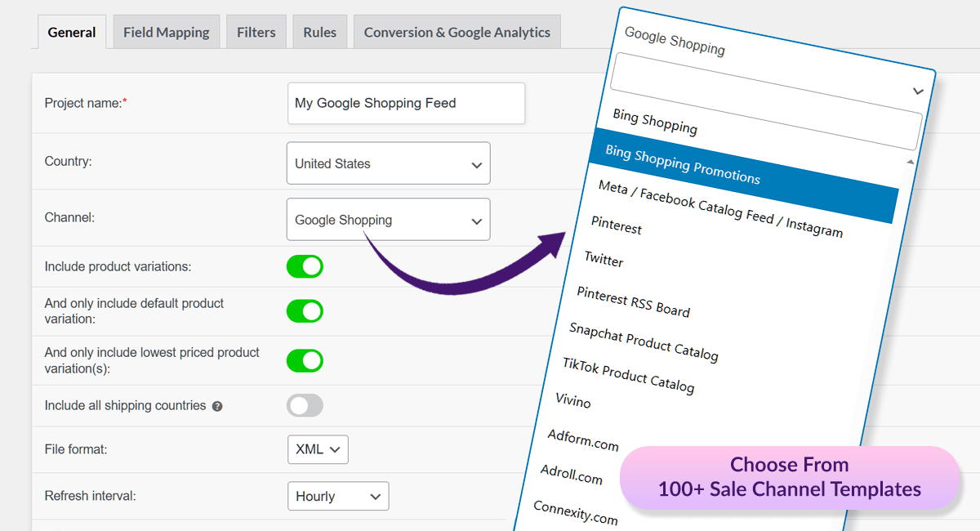Enable Include all shipping countries switch
The height and width of the screenshot is (531, 980).
click(305, 405)
